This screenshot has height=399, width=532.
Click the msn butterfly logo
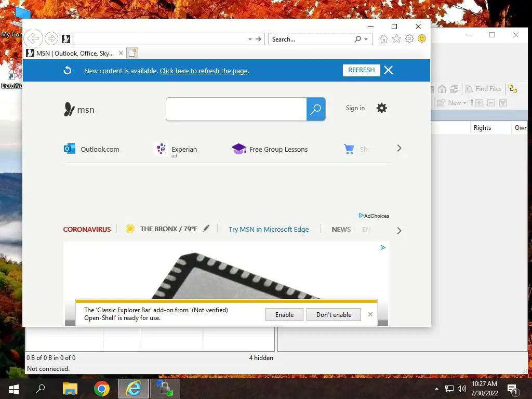pos(79,109)
